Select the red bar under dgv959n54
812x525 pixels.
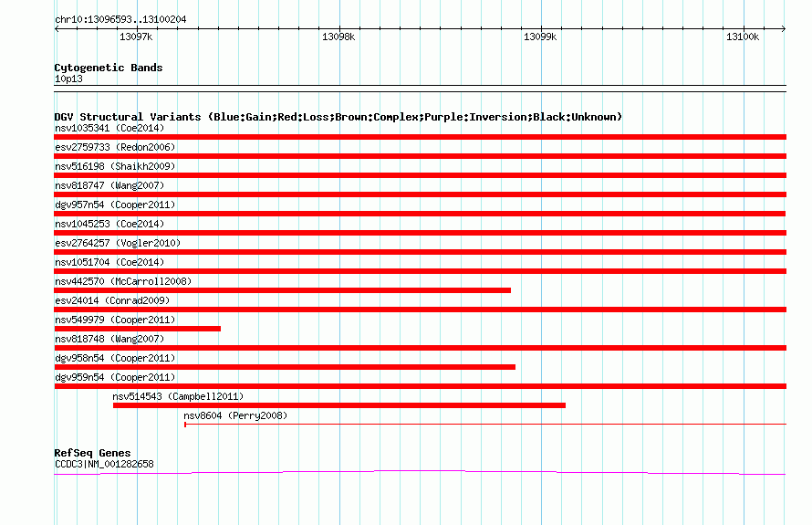(420, 386)
